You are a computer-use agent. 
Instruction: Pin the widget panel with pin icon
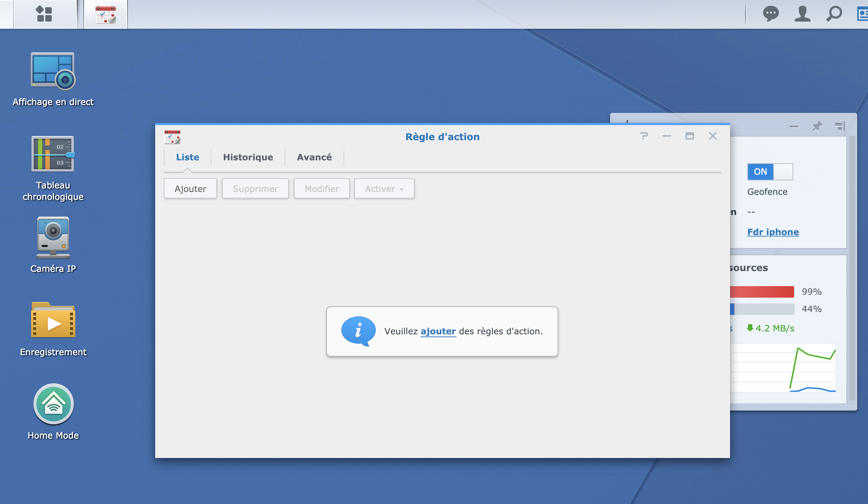coord(817,127)
